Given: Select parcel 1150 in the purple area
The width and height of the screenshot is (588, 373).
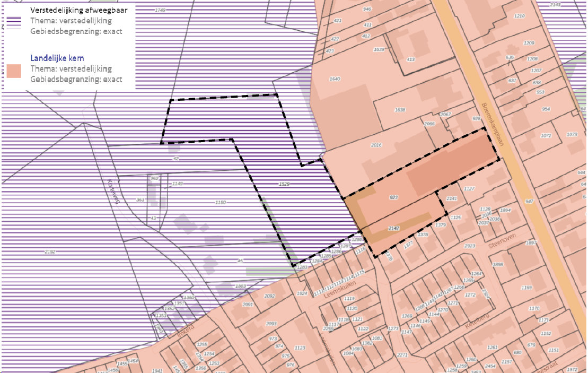Looking at the screenshot, I should tap(220, 202).
